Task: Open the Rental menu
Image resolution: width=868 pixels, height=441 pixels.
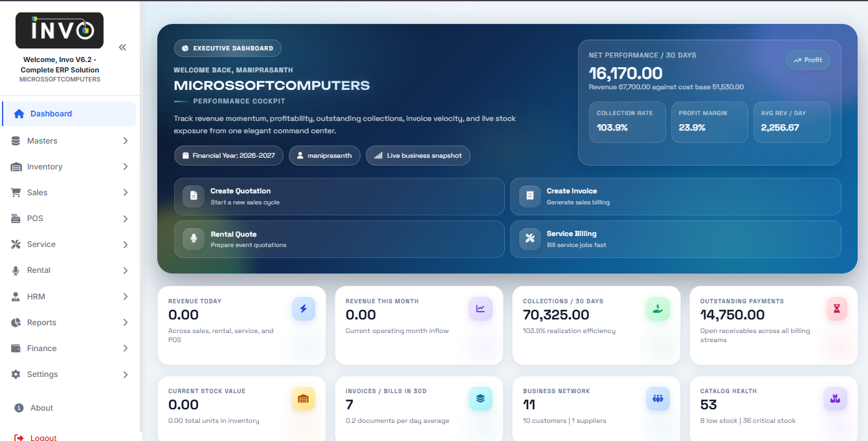Action: [x=69, y=270]
